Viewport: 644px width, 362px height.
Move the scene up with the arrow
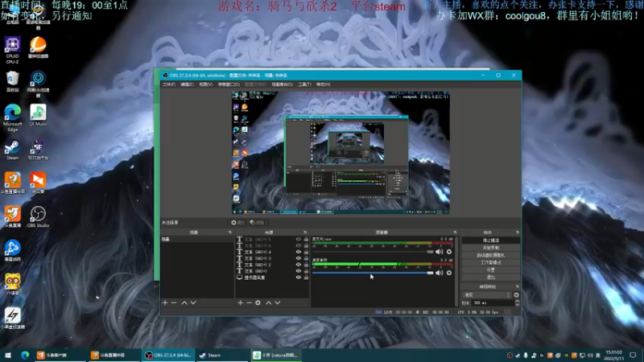point(184,302)
